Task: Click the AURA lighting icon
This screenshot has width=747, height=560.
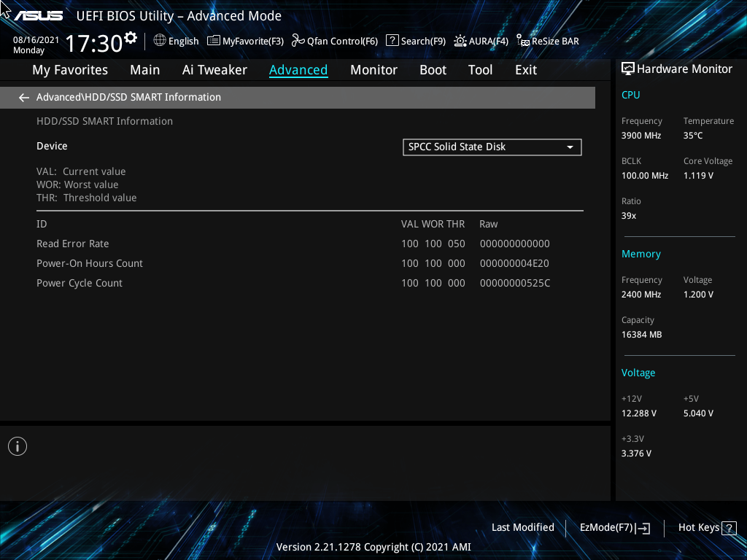Action: 460,41
